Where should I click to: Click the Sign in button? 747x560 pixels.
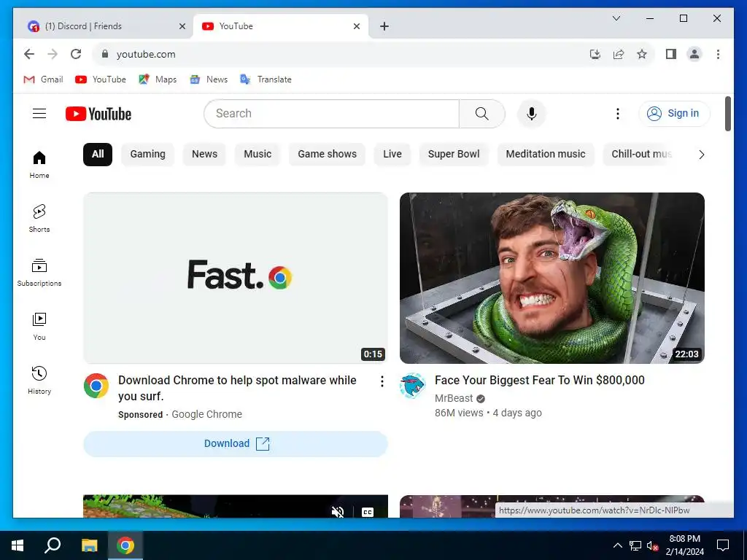tap(674, 113)
